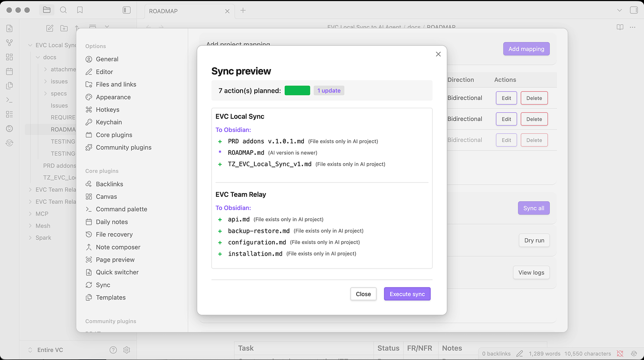
Task: Open settings gear beside vault name
Action: coord(126,350)
